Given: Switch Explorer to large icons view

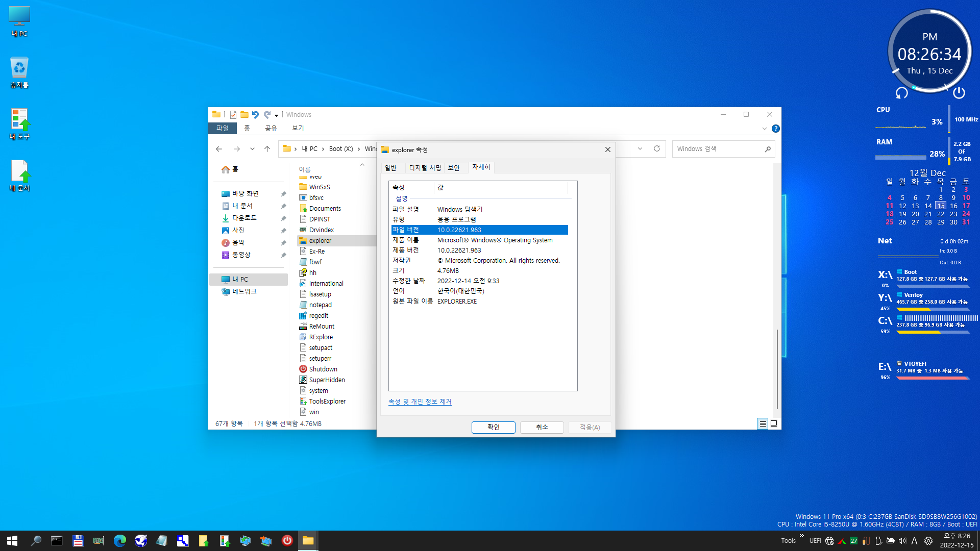Looking at the screenshot, I should (774, 423).
